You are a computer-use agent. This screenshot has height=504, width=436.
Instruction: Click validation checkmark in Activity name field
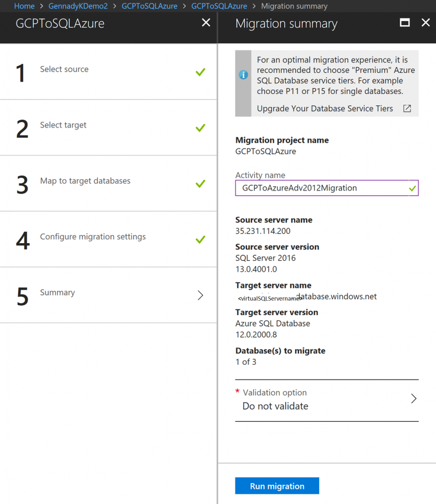412,188
